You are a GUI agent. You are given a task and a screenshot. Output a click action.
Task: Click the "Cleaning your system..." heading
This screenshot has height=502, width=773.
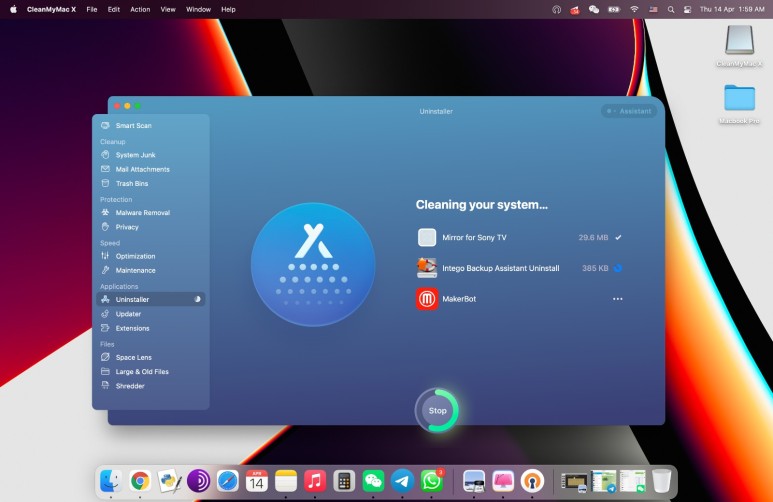pyautogui.click(x=482, y=205)
